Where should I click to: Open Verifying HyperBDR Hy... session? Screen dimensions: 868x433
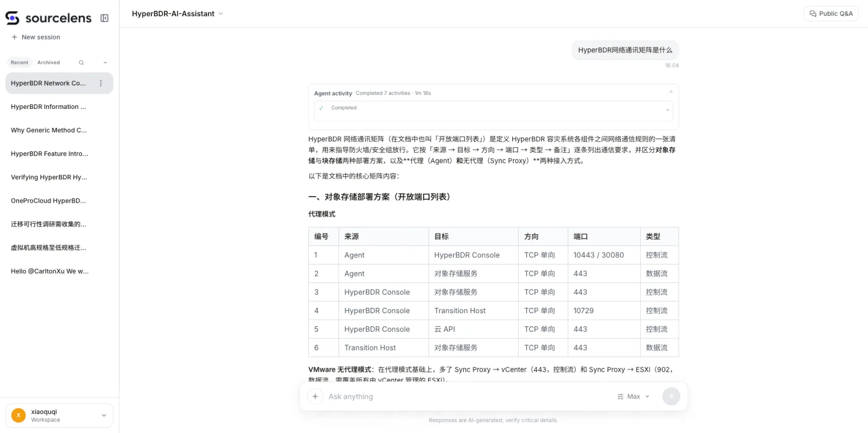[x=59, y=177]
